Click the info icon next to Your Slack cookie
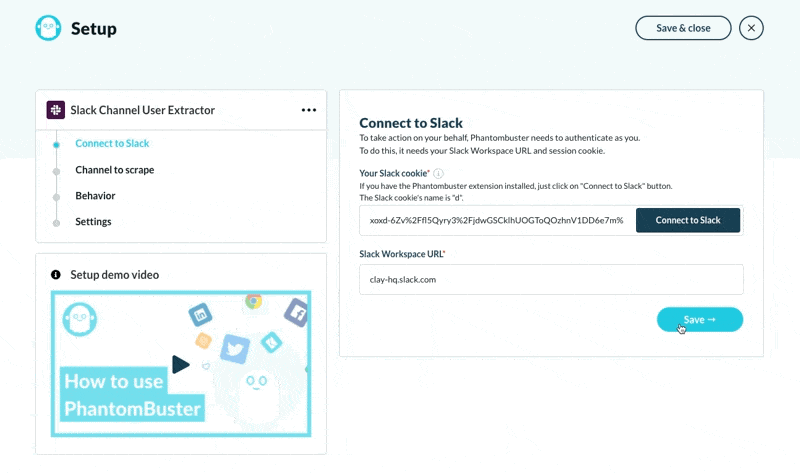The height and width of the screenshot is (473, 800). 438,173
